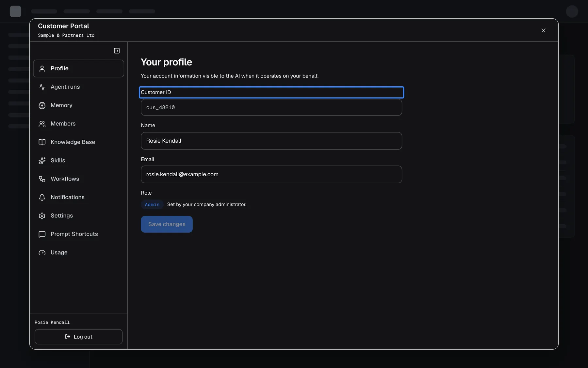Open the Skills section
Image resolution: width=588 pixels, height=368 pixels.
(78, 160)
